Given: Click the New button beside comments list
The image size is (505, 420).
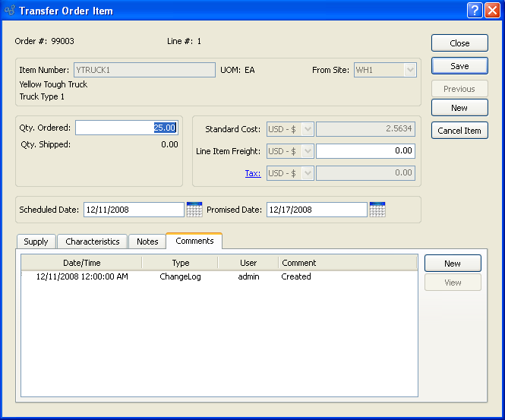Looking at the screenshot, I should pyautogui.click(x=453, y=264).
